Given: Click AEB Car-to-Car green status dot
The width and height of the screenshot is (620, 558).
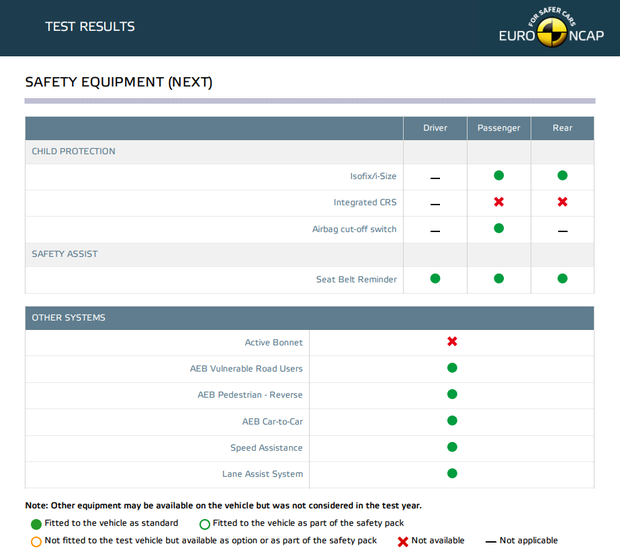Looking at the screenshot, I should [452, 421].
